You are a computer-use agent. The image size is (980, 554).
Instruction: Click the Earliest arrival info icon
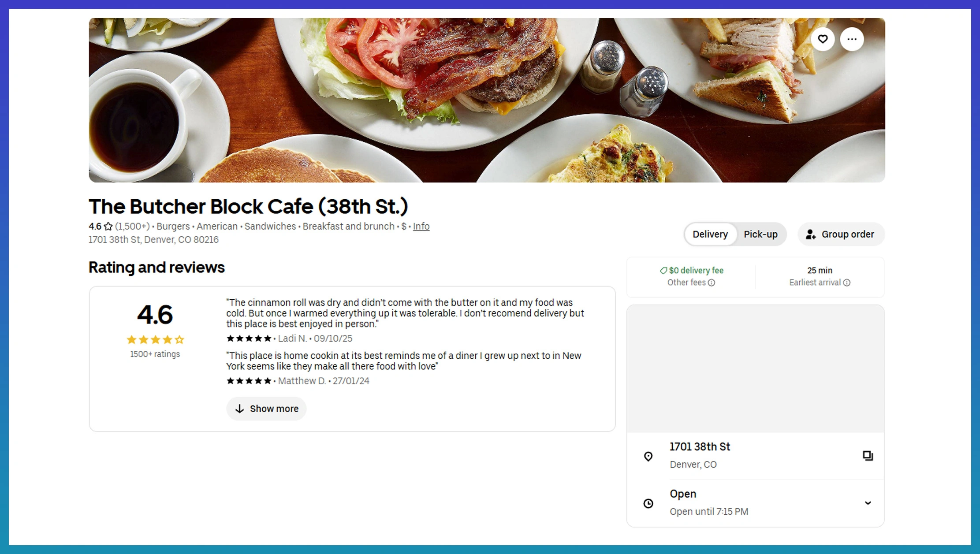coord(847,283)
